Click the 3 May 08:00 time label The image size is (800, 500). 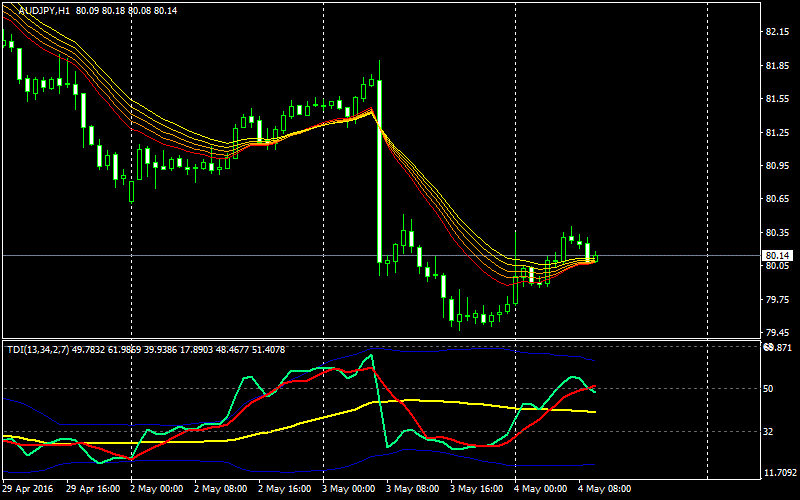413,489
